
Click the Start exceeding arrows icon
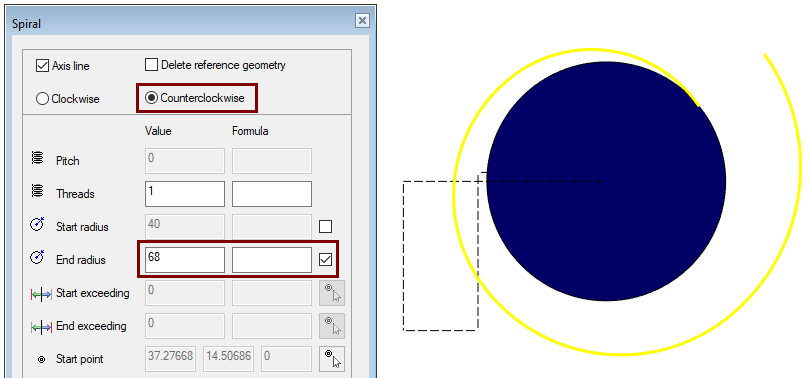(x=41, y=295)
